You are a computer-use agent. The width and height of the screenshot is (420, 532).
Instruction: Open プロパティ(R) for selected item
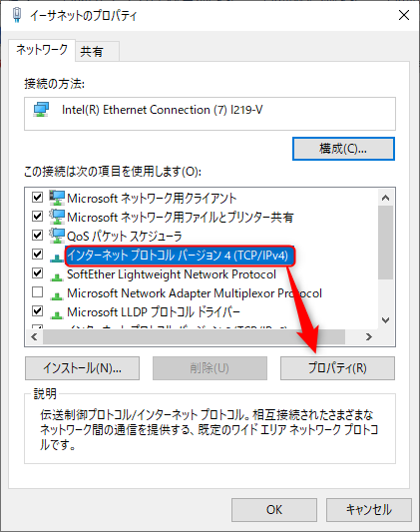[337, 368]
